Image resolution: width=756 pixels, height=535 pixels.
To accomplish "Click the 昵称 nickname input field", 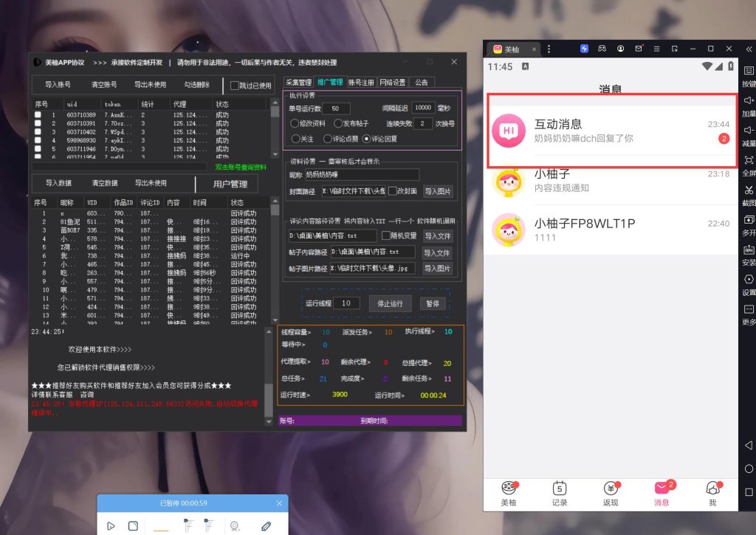I will 362,175.
